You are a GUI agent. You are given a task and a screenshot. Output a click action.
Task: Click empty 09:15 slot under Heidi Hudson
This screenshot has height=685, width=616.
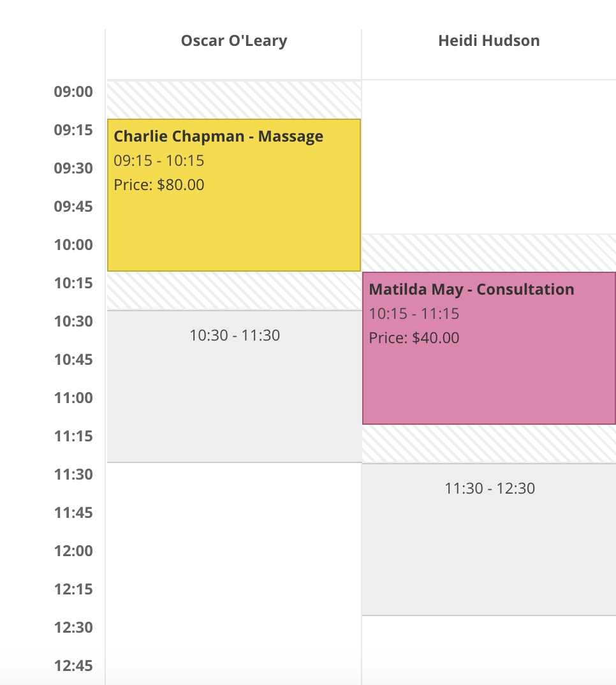pyautogui.click(x=489, y=138)
